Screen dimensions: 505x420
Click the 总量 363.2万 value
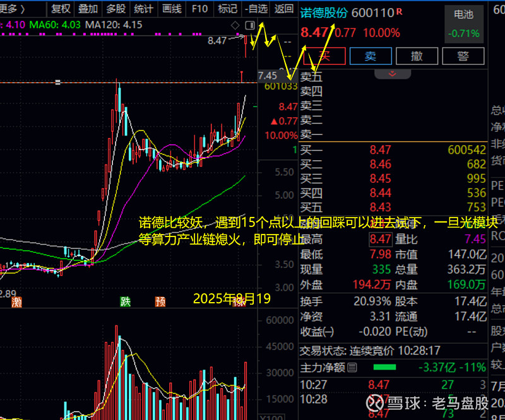[466, 269]
